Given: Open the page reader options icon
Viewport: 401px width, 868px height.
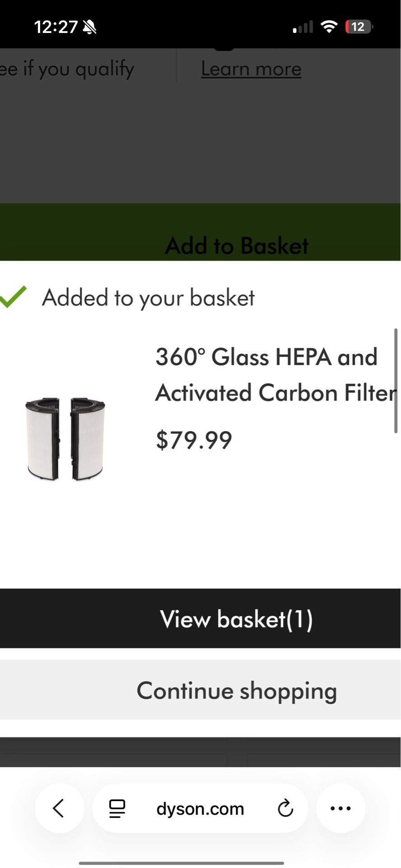Looking at the screenshot, I should (117, 809).
